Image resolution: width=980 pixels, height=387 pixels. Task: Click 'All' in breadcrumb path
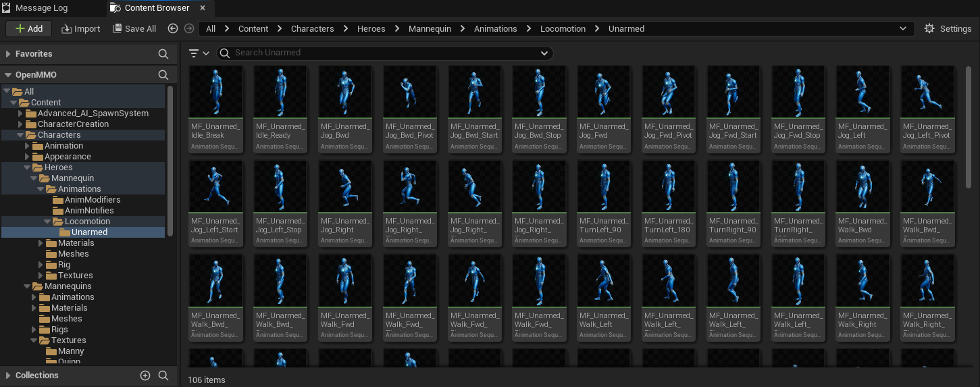(x=211, y=28)
